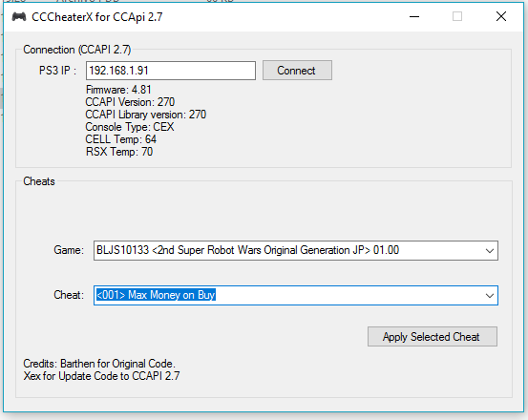This screenshot has height=420, width=528.
Task: Click the gamepad icon in title bar
Action: pyautogui.click(x=19, y=17)
